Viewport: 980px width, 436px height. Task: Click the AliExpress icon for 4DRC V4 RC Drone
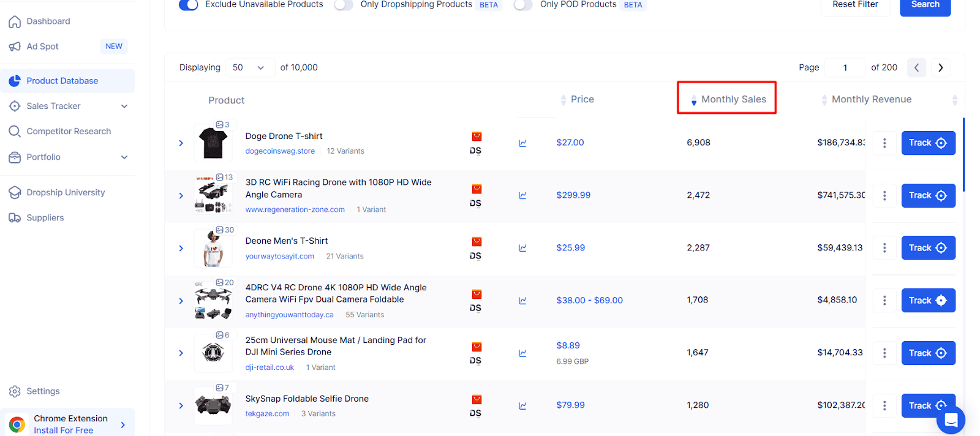click(477, 295)
